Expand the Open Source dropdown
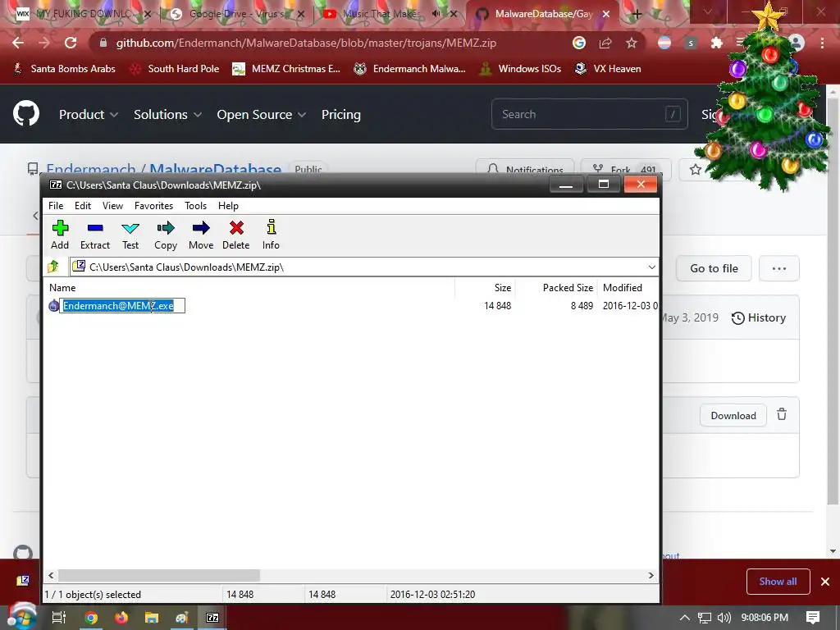The width and height of the screenshot is (840, 630). click(x=262, y=114)
